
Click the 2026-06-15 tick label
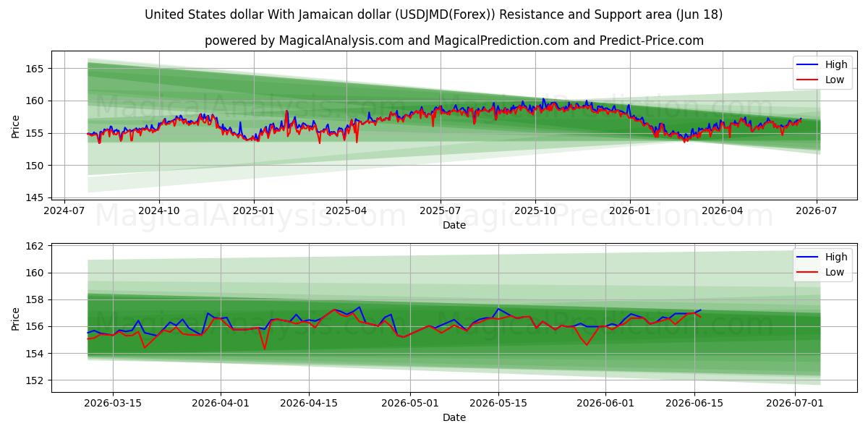695,404
